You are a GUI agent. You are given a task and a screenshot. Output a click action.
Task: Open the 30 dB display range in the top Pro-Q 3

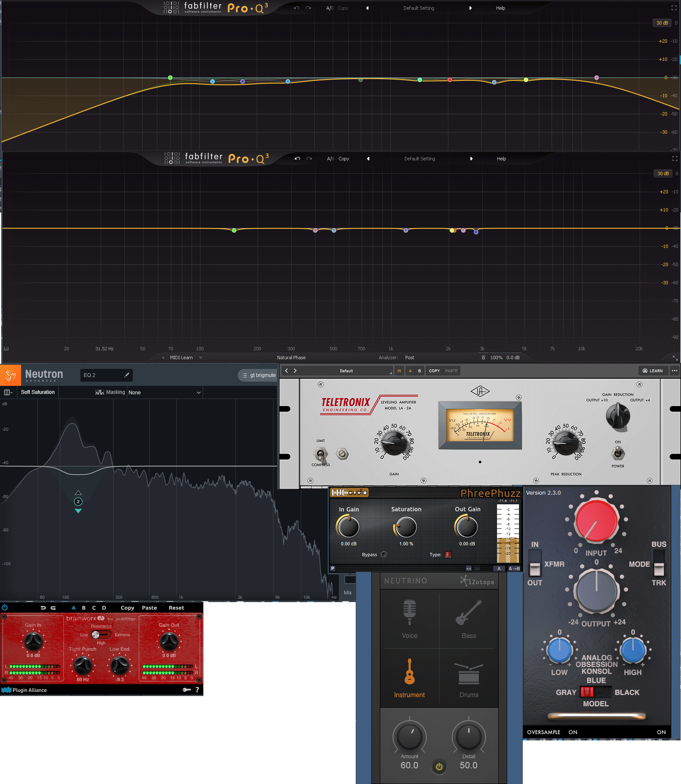tap(662, 23)
